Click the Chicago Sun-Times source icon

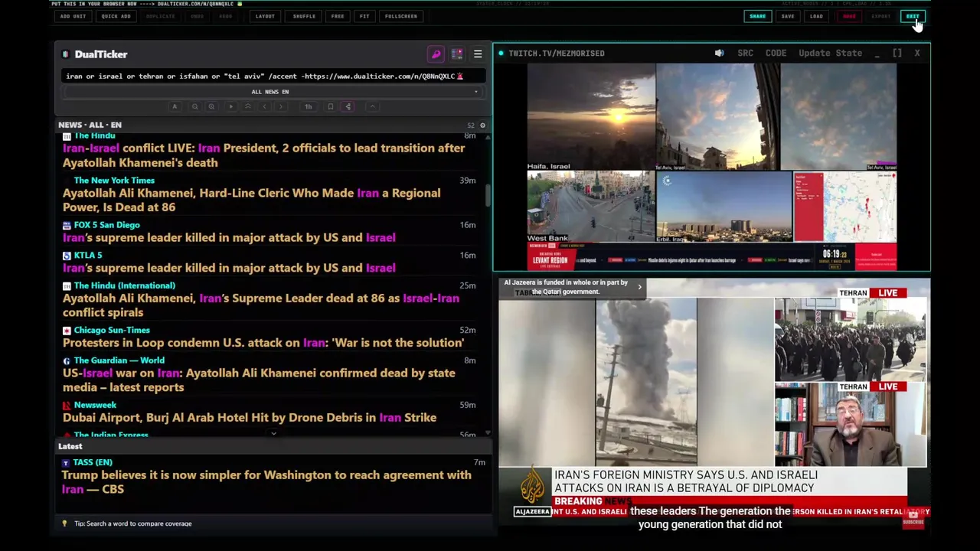[67, 331]
